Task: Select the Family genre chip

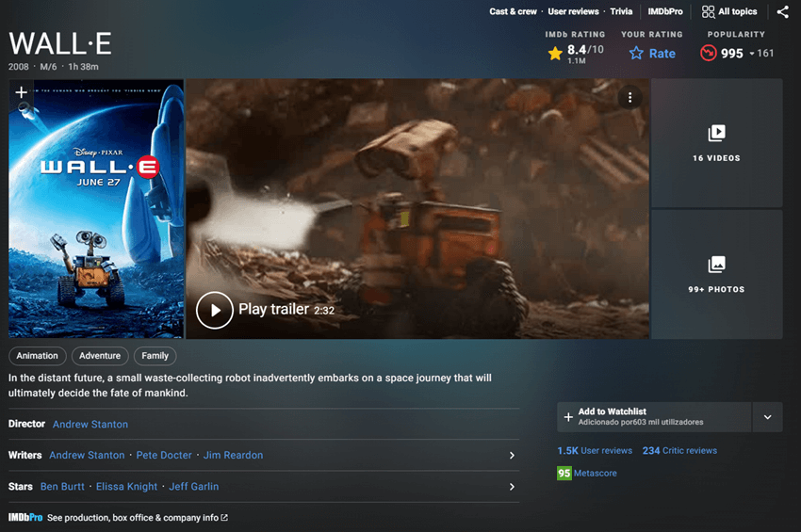Action: (x=155, y=356)
